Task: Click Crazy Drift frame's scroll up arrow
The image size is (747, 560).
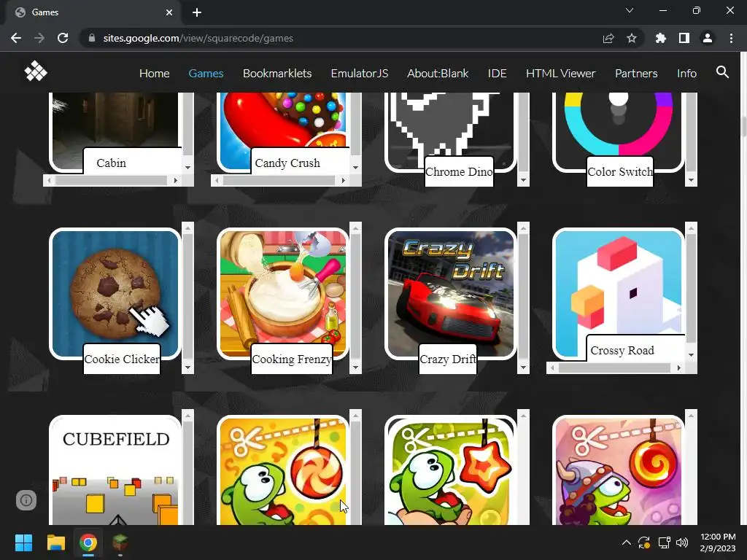Action: 523,228
